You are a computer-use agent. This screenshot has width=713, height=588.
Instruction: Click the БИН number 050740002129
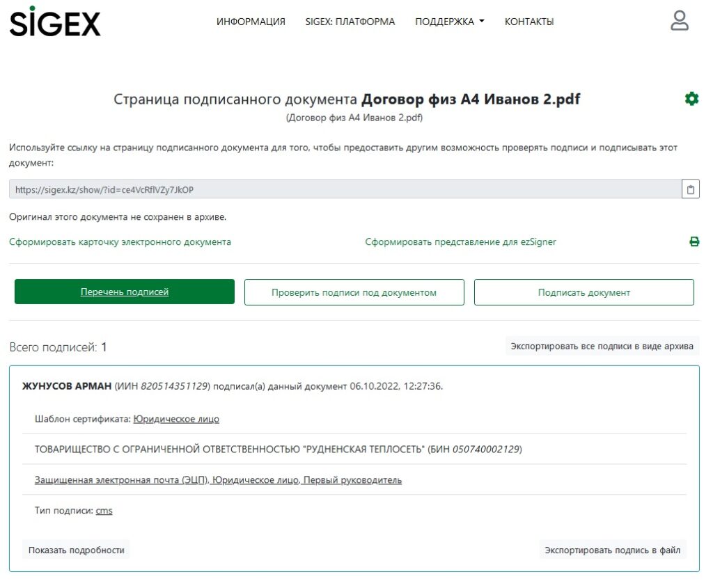[x=485, y=449]
